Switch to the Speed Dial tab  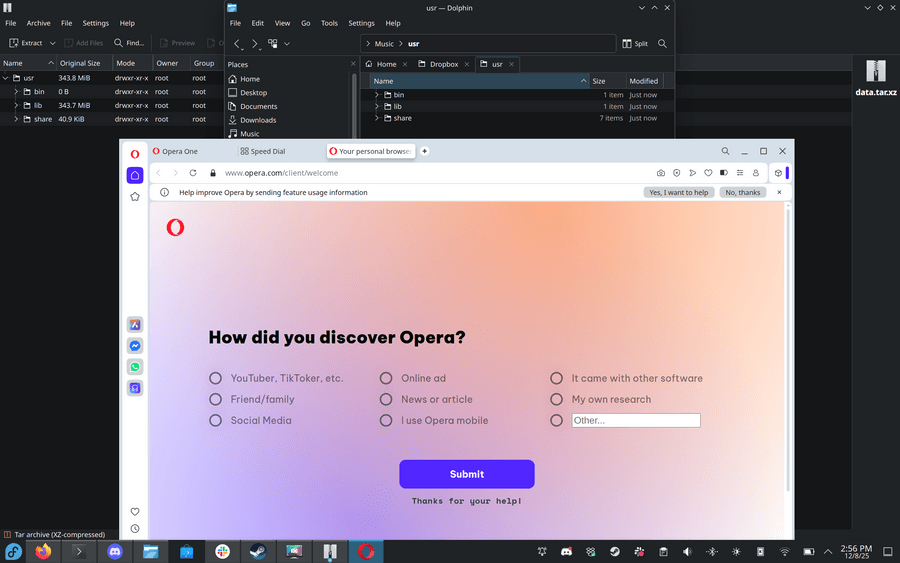tap(262, 151)
